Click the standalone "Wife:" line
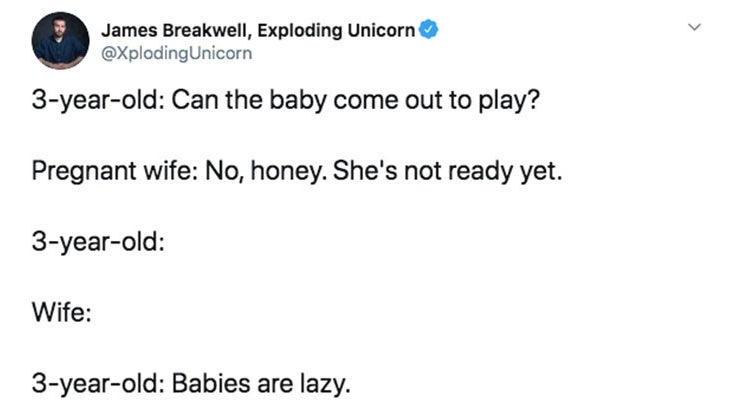Image resolution: width=737 pixels, height=415 pixels. point(62,312)
